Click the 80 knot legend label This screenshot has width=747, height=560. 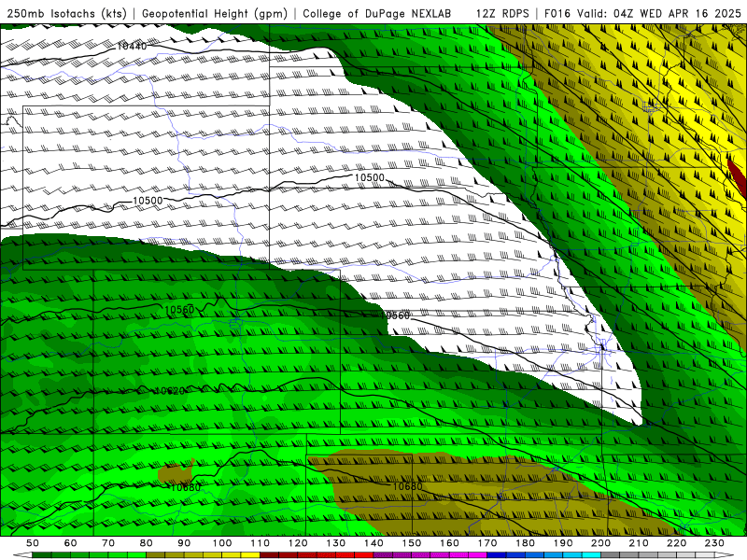tap(147, 543)
